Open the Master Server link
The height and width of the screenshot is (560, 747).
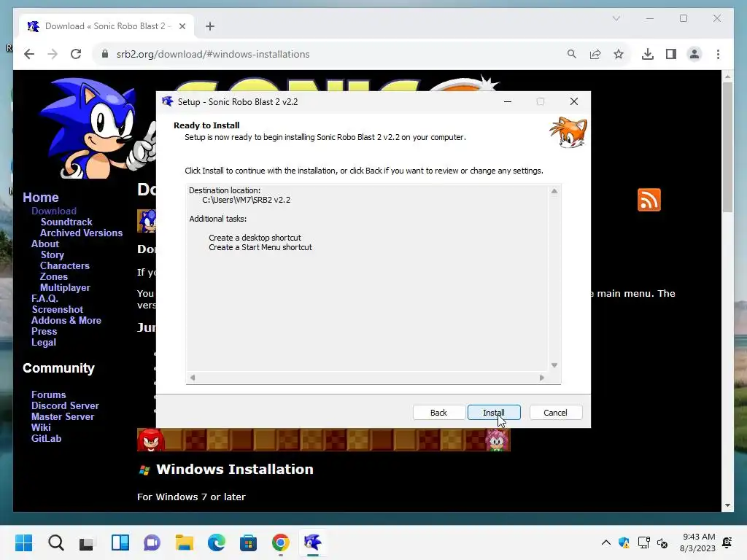[63, 416]
